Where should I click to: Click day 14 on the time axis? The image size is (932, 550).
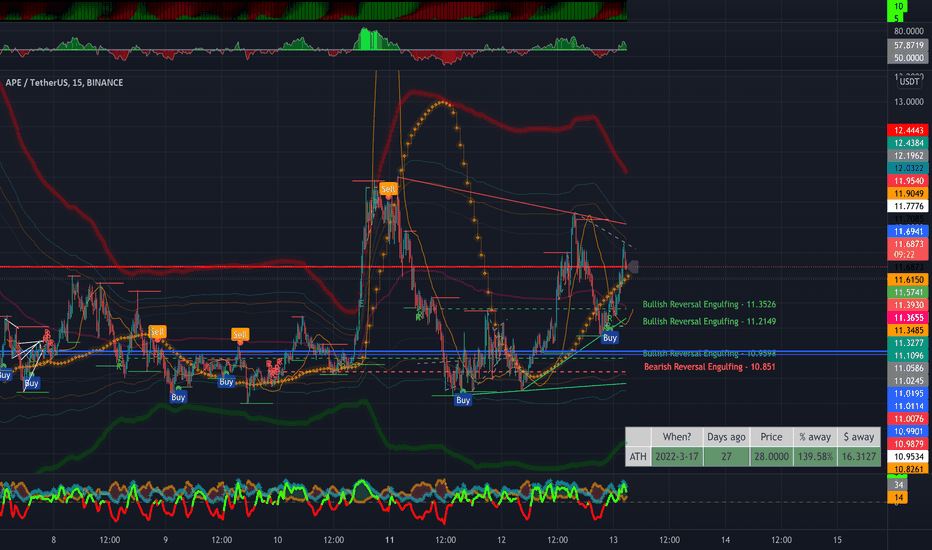726,540
